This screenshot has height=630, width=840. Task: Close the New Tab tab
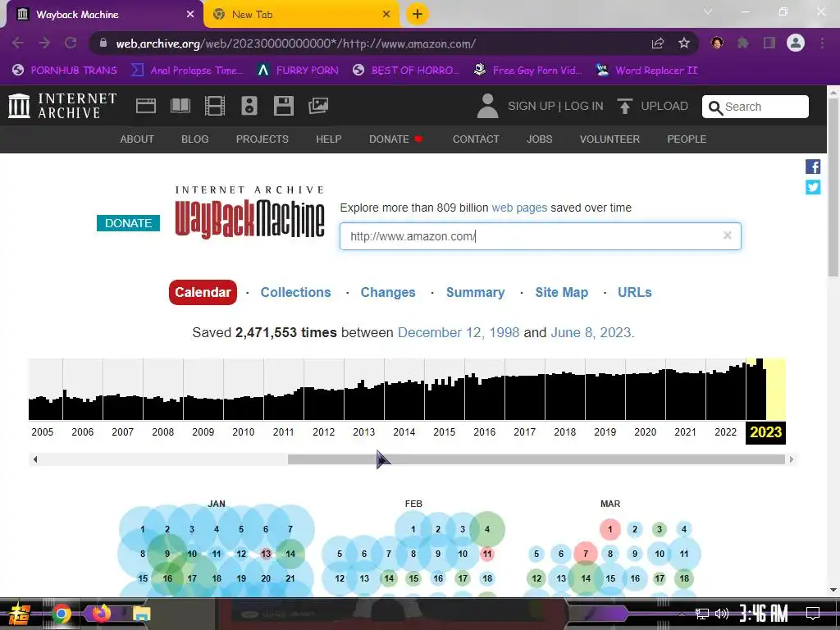[x=386, y=15]
